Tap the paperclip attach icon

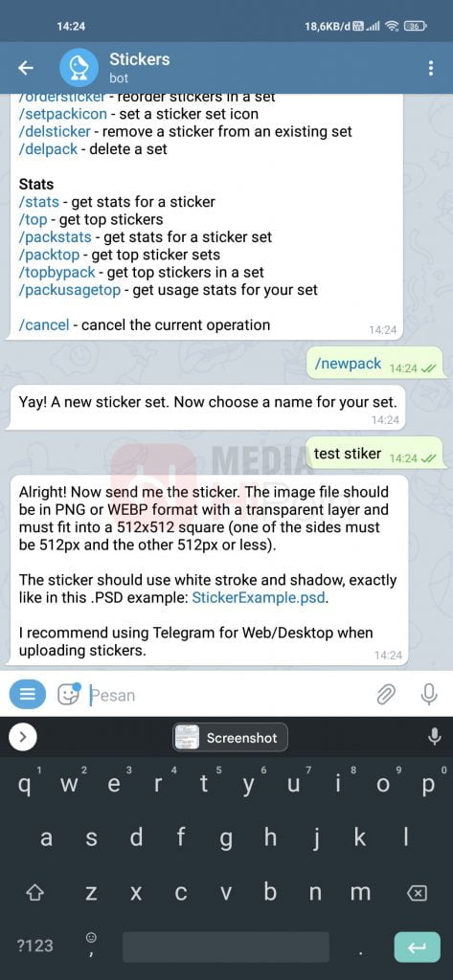[386, 695]
